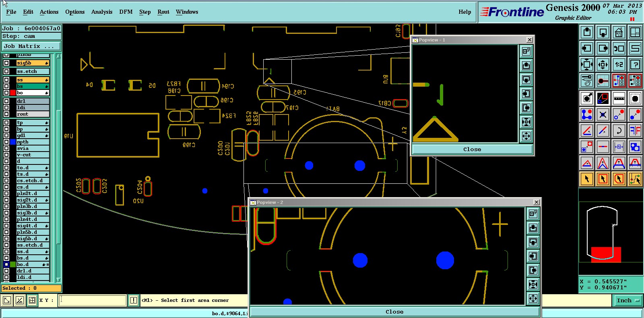Click the grid icon beside X Y
Viewport: 644px width, 318px height.
[x=32, y=300]
